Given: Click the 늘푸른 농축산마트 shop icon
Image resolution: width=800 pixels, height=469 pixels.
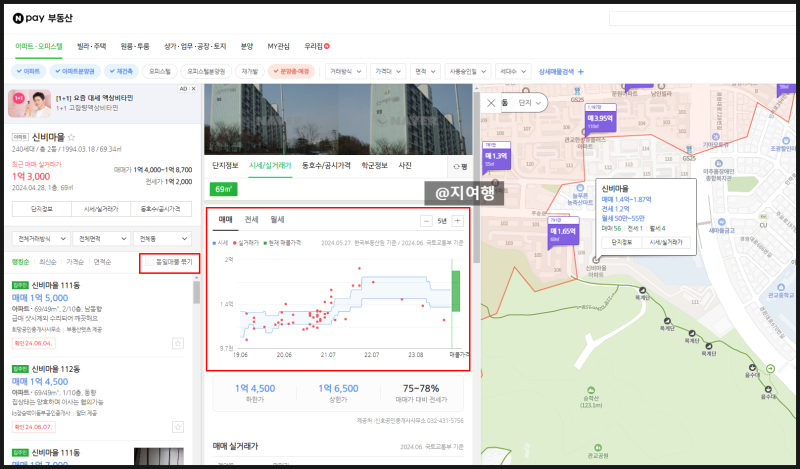Looking at the screenshot, I should [x=580, y=188].
